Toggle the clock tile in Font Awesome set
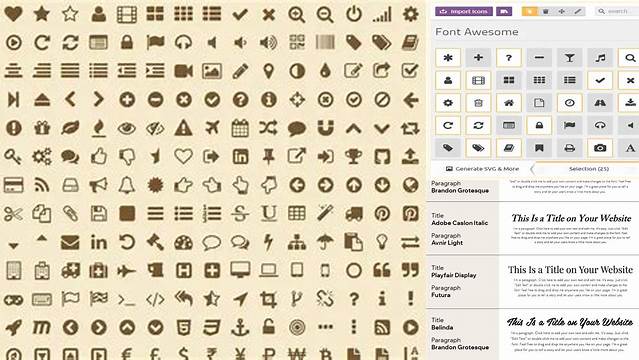 click(x=570, y=103)
